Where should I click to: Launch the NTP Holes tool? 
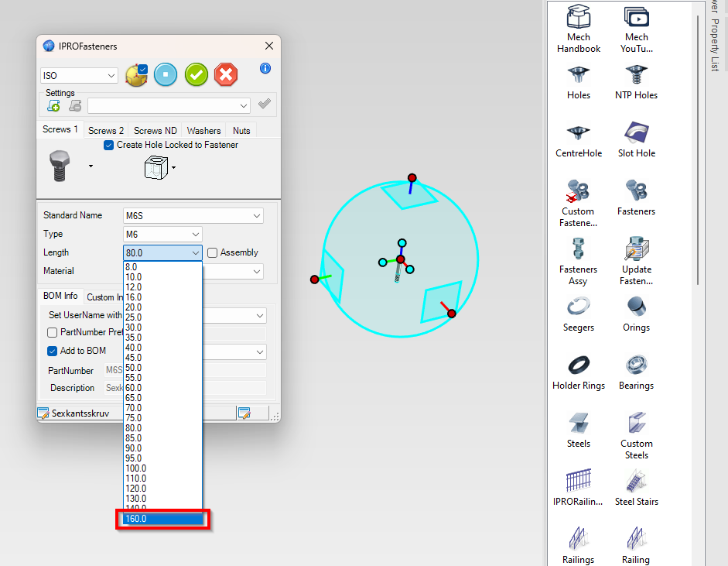click(636, 83)
